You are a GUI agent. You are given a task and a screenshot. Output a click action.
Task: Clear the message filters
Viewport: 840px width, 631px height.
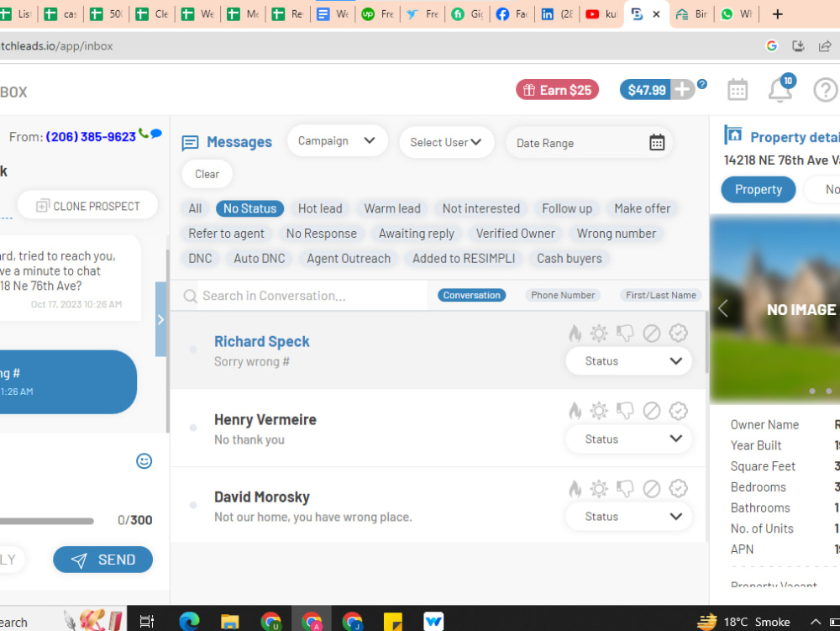[207, 174]
